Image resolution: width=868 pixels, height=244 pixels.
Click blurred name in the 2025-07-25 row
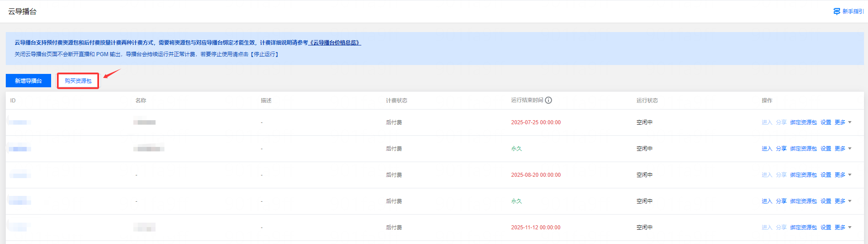point(145,122)
